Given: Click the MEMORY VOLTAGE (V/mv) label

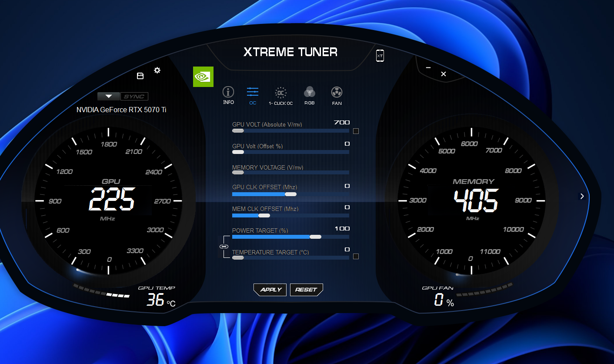Looking at the screenshot, I should pos(268,167).
